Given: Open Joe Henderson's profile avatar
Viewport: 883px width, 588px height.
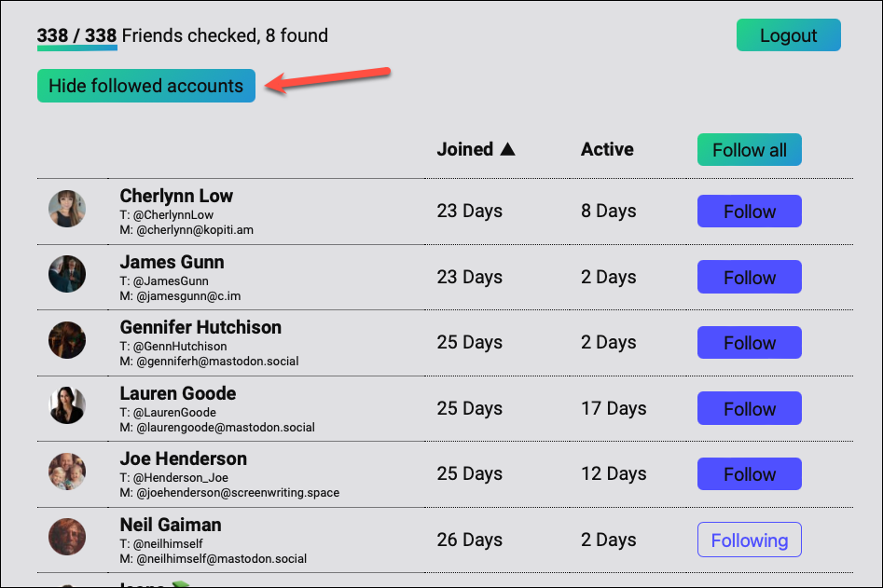Looking at the screenshot, I should coord(67,471).
